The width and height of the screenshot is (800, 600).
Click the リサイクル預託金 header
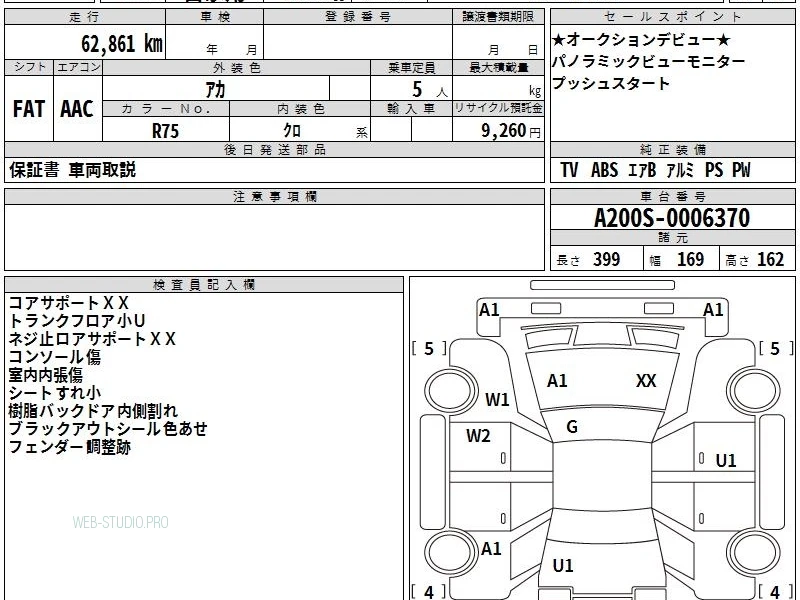[498, 108]
